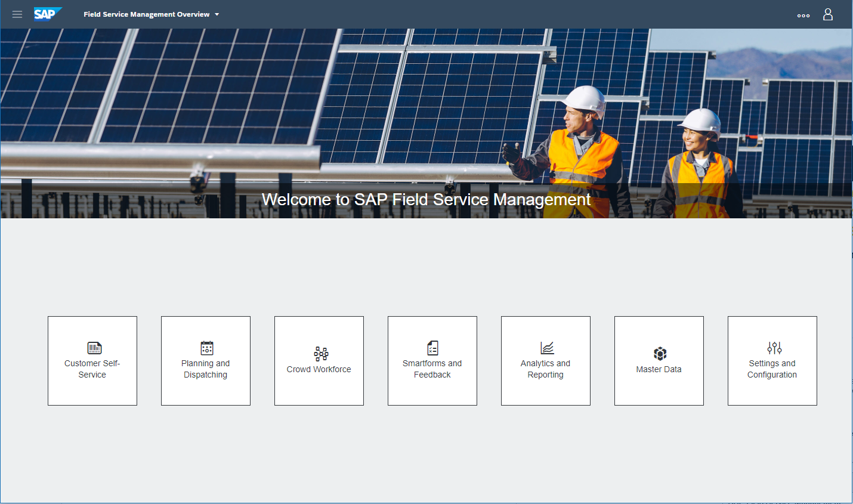This screenshot has width=853, height=504.
Task: Open the Field Service Management Overview title menu
Action: pyautogui.click(x=147, y=14)
